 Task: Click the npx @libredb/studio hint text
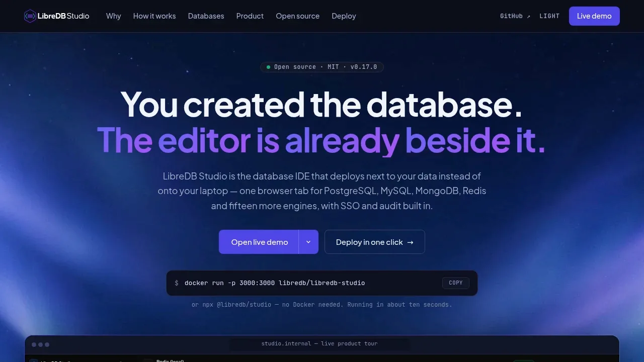[322, 305]
